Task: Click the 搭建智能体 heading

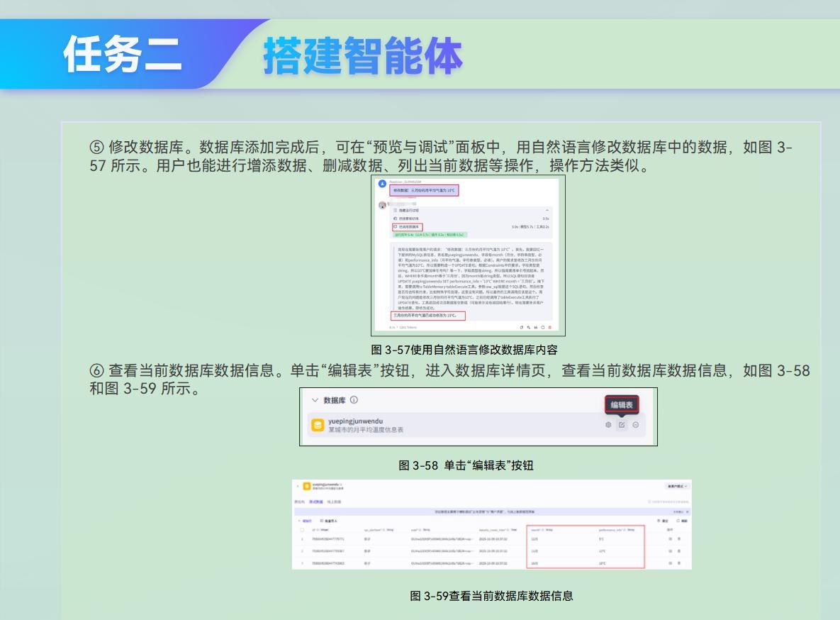Action: point(363,55)
